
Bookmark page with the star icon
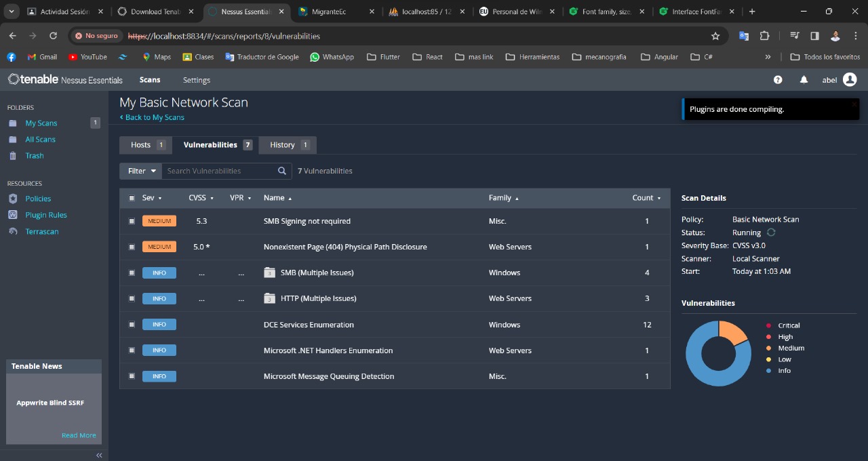(x=715, y=36)
